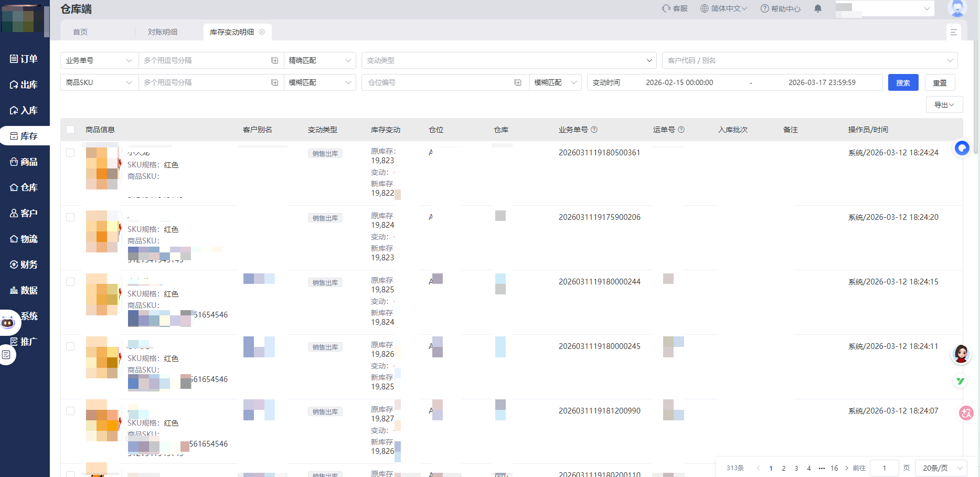
Task: Select the checkbox for the 18:24:15 record
Action: click(x=70, y=282)
